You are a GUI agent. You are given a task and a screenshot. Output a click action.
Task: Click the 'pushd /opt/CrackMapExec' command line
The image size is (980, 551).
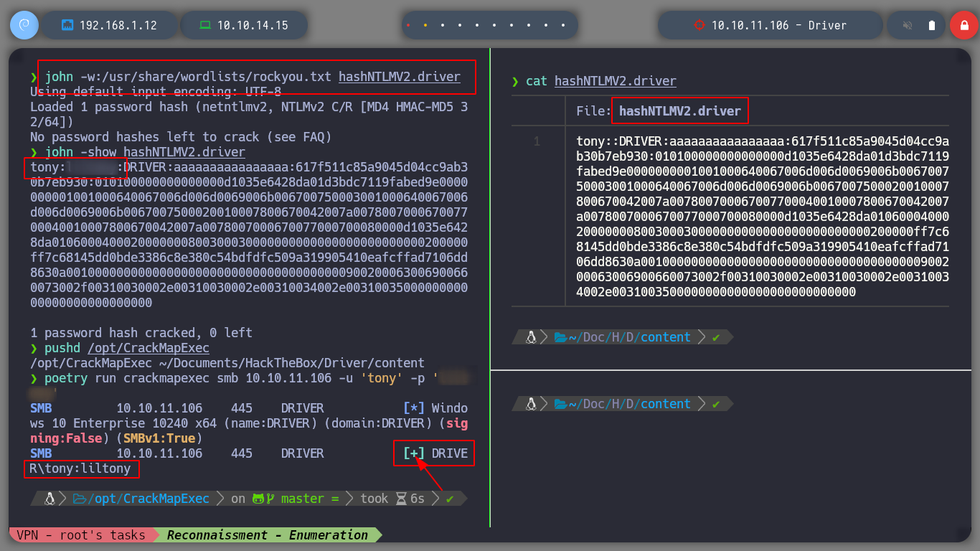[127, 347]
